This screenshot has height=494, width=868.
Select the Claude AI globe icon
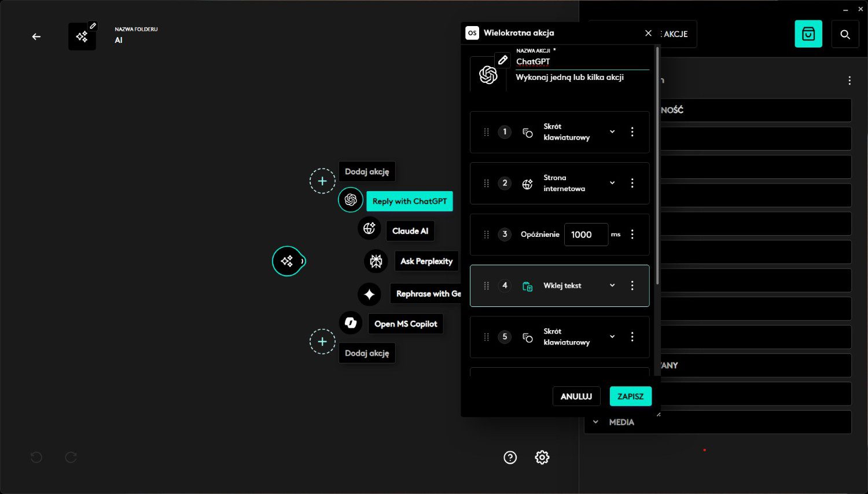[x=369, y=229]
